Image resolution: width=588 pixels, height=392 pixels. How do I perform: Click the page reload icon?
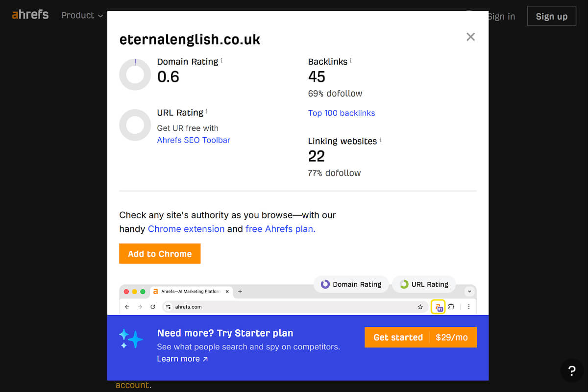point(152,306)
